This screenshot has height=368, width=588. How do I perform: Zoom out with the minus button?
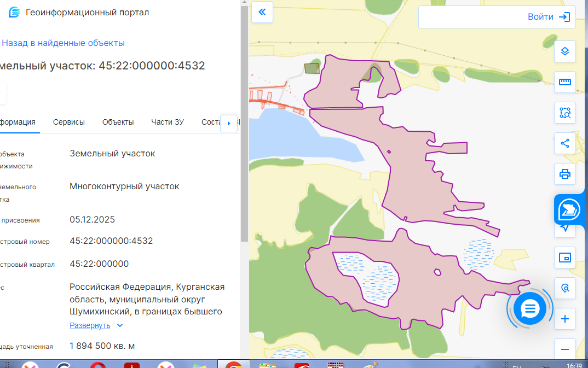tap(565, 349)
